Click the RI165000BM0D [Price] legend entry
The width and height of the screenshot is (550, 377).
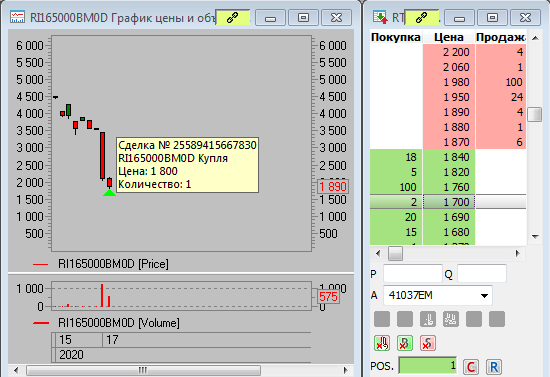[x=101, y=264]
